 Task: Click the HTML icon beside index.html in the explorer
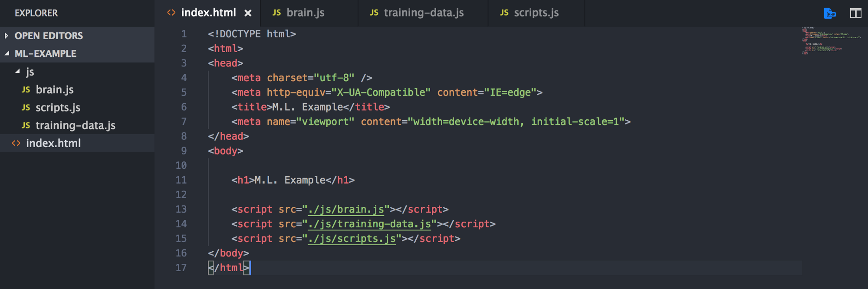(16, 143)
